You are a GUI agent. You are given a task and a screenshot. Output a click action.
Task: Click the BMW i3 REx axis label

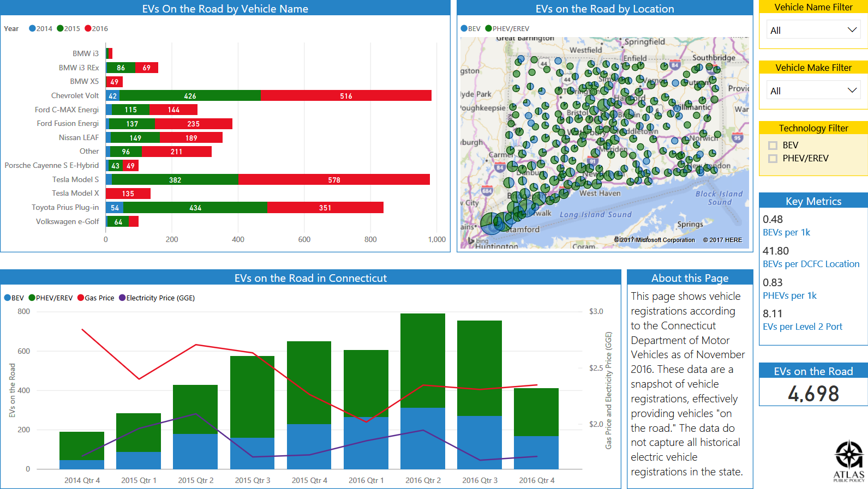click(79, 68)
